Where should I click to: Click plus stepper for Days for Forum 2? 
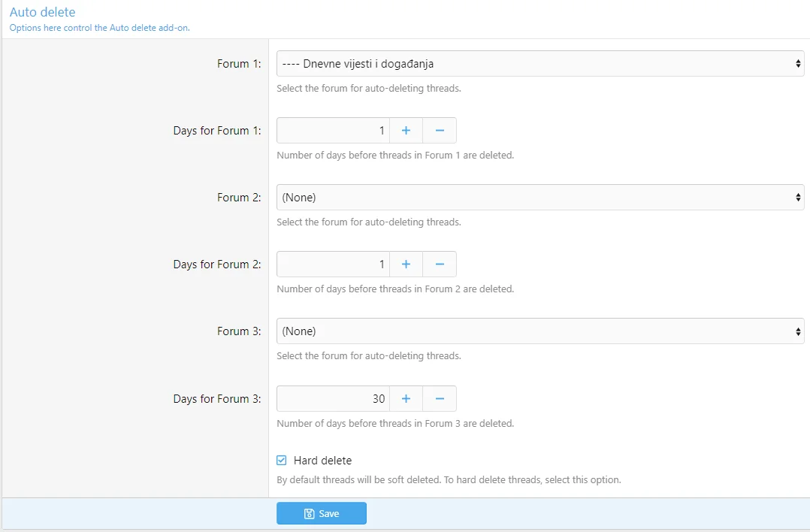click(406, 264)
